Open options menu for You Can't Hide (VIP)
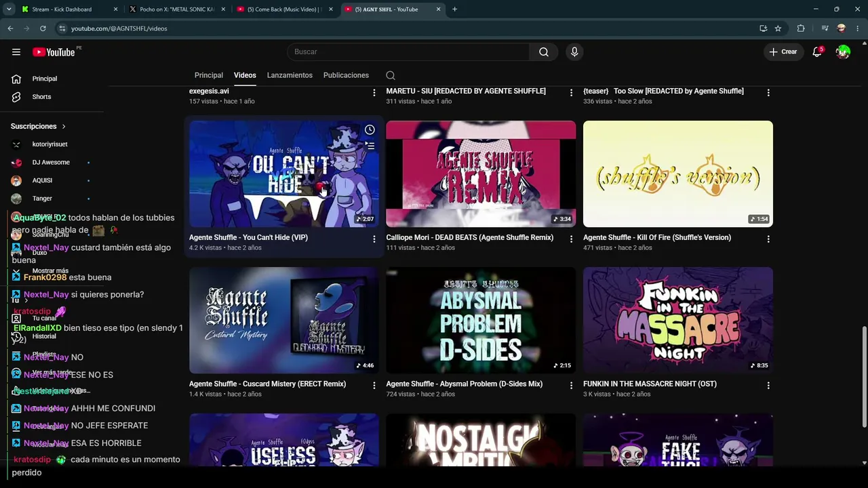The height and width of the screenshot is (488, 868). (x=374, y=239)
